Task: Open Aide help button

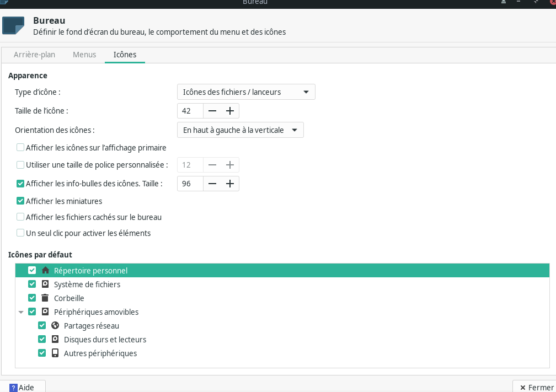Action: tap(22, 388)
